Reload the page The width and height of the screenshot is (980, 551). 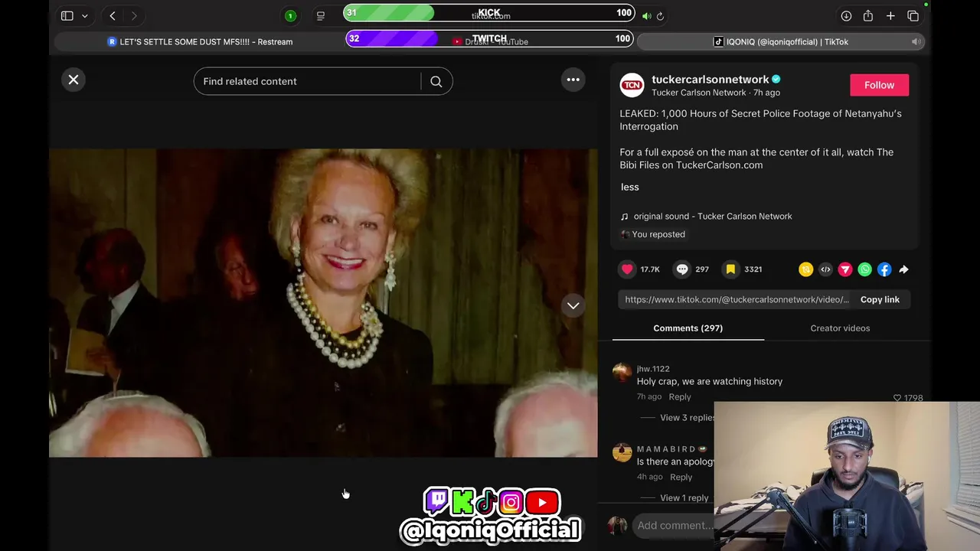pyautogui.click(x=660, y=16)
